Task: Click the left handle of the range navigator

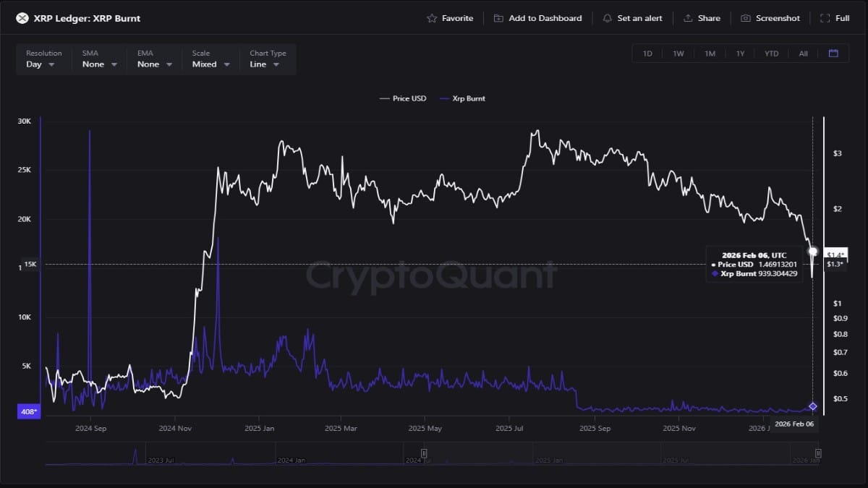Action: (x=424, y=453)
